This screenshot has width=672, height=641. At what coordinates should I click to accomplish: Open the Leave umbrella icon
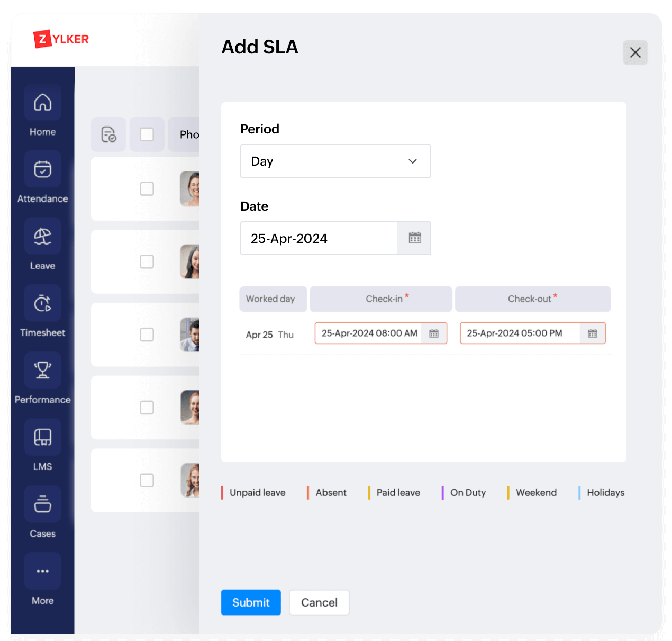click(x=42, y=236)
